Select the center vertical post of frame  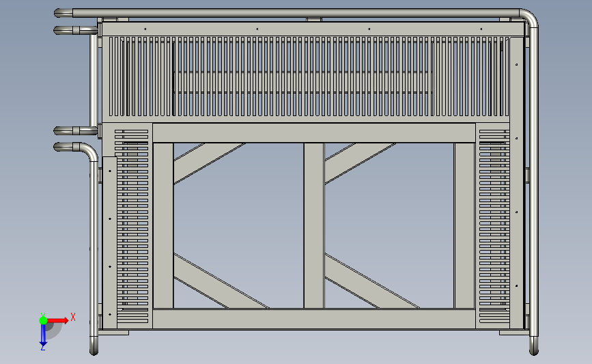[x=313, y=225]
